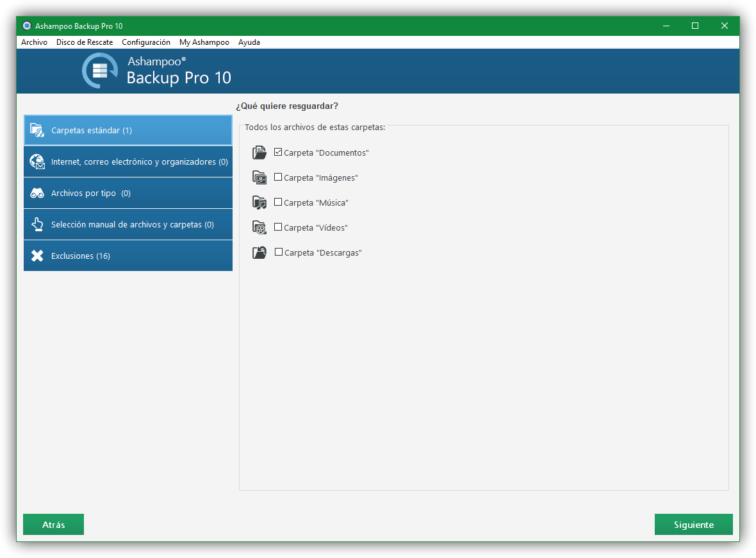
Task: Click the Carpeta "Vídeos" label text
Action: pos(316,227)
